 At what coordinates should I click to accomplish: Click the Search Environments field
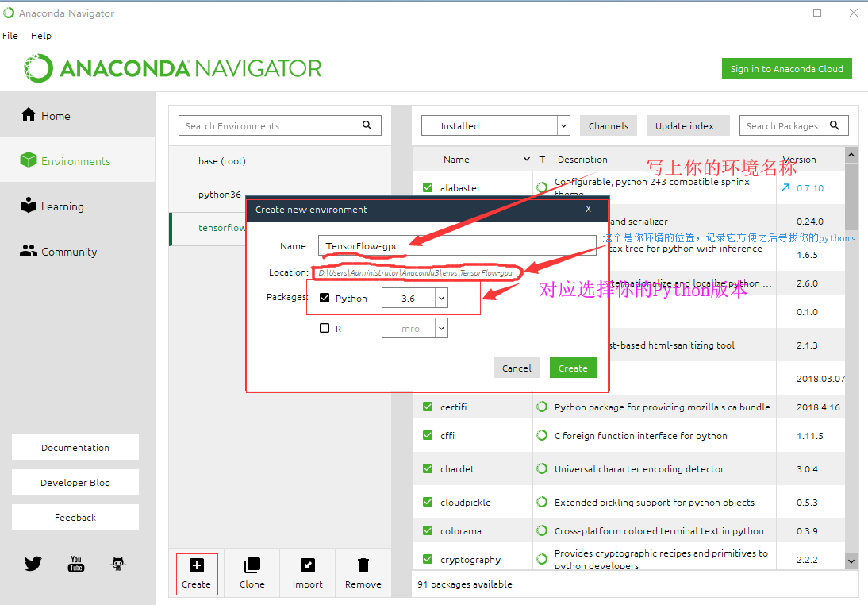pos(279,125)
